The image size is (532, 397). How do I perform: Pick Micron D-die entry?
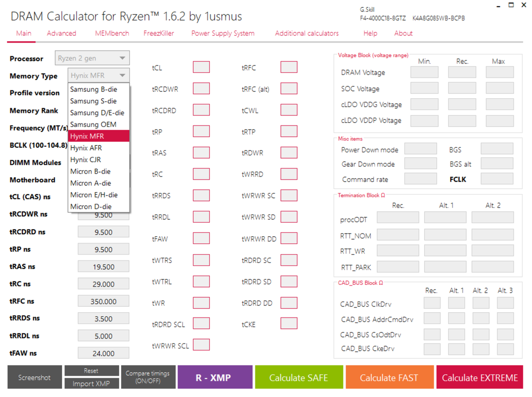point(99,206)
